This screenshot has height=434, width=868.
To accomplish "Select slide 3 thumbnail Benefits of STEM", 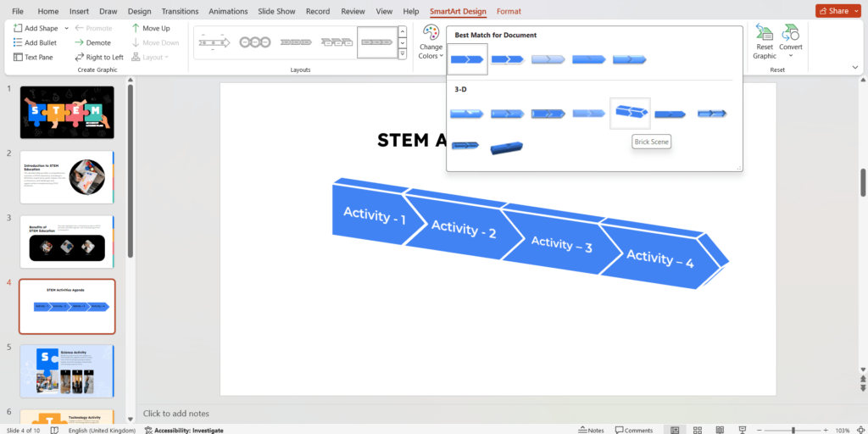I will [67, 242].
